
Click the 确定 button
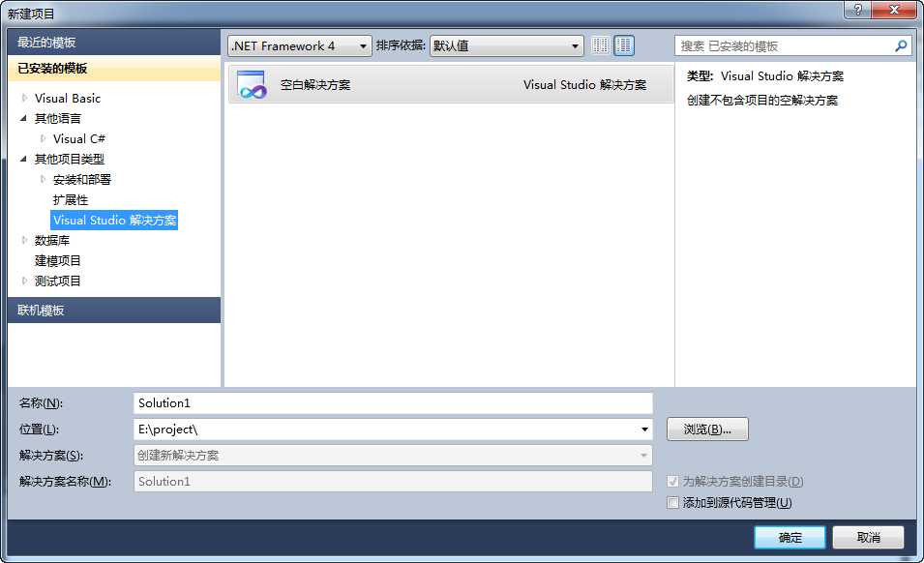[x=790, y=537]
